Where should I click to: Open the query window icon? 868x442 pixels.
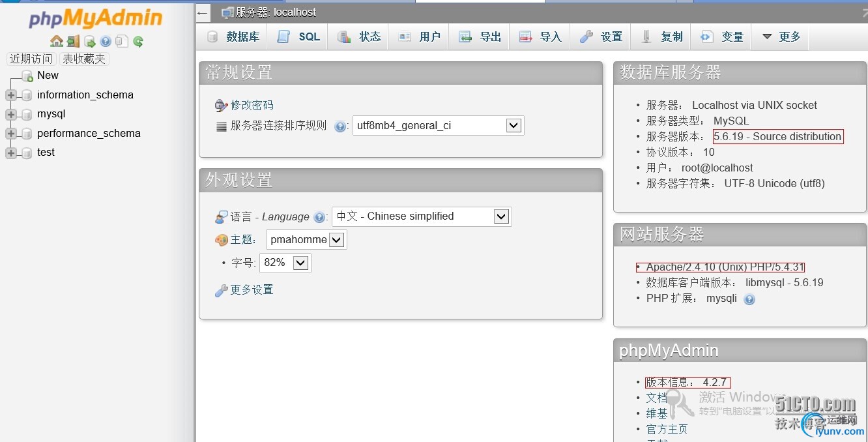(90, 42)
